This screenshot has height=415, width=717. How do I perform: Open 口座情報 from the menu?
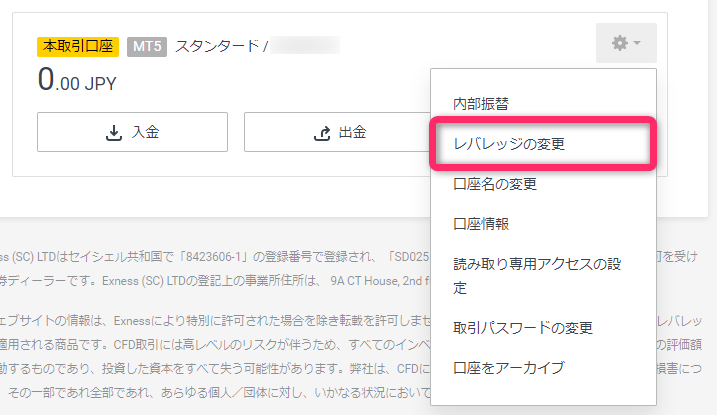[543, 224]
